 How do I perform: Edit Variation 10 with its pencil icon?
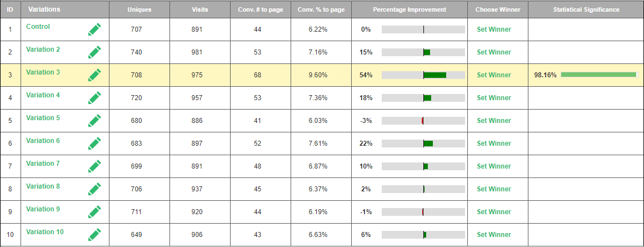click(x=94, y=235)
